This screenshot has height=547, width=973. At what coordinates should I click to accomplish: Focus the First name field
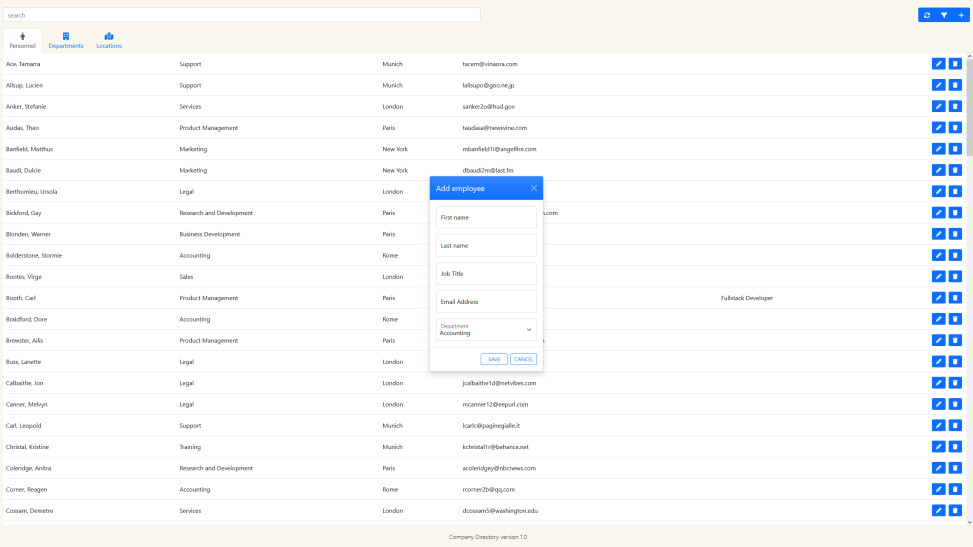point(486,217)
